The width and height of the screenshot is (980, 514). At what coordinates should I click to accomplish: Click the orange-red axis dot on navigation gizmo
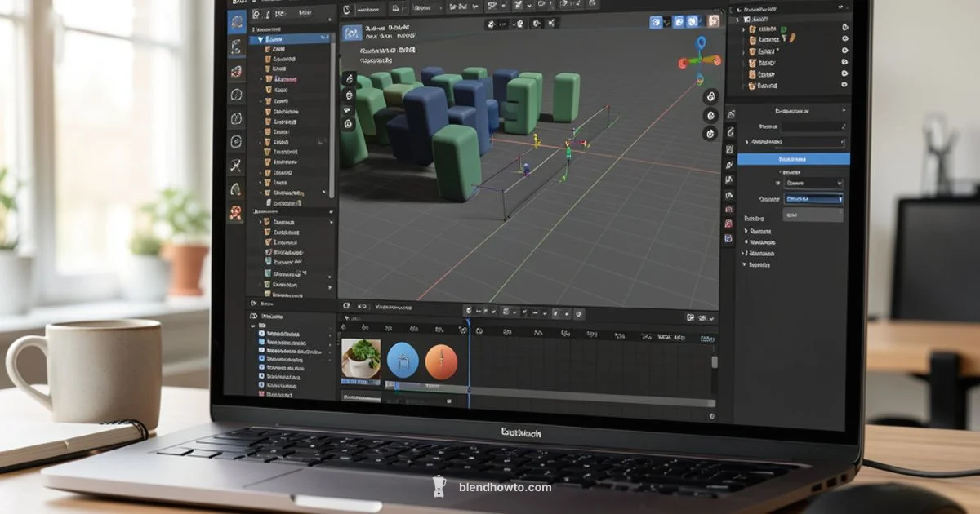pos(716,60)
